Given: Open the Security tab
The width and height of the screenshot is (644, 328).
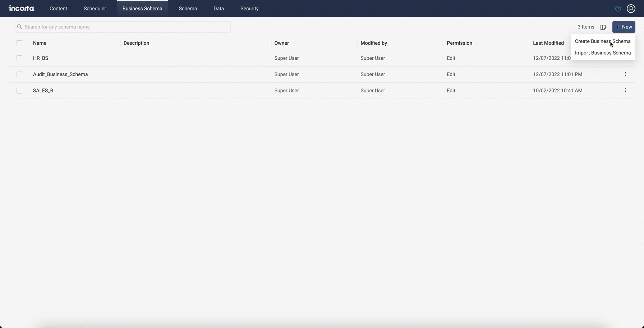Looking at the screenshot, I should pos(249,9).
